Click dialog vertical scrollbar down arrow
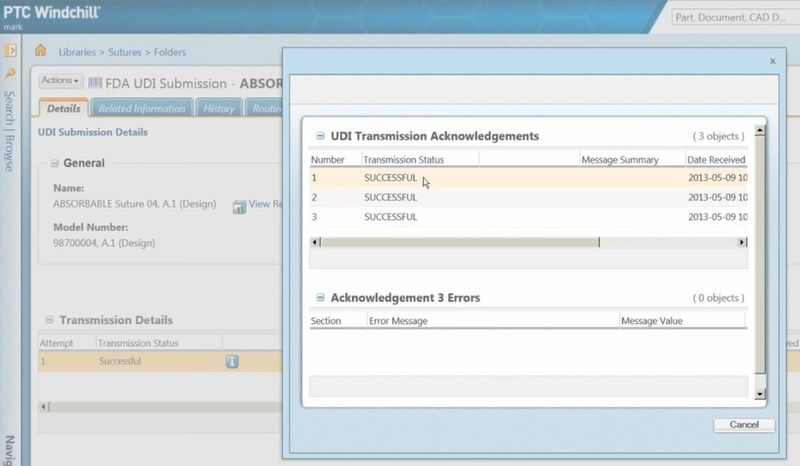The width and height of the screenshot is (800, 466). pyautogui.click(x=760, y=394)
